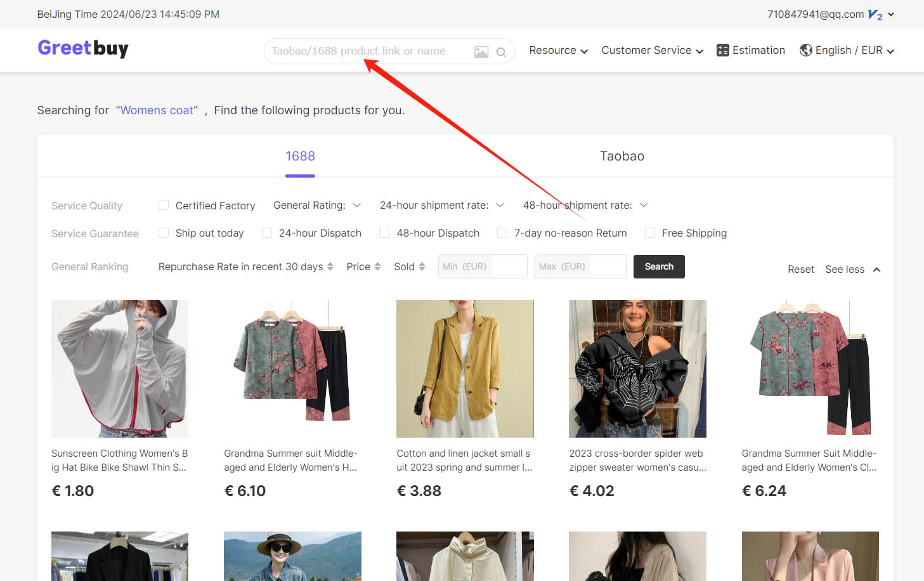
Task: Open Sunscreen Clothing Women's product title
Action: click(x=120, y=460)
